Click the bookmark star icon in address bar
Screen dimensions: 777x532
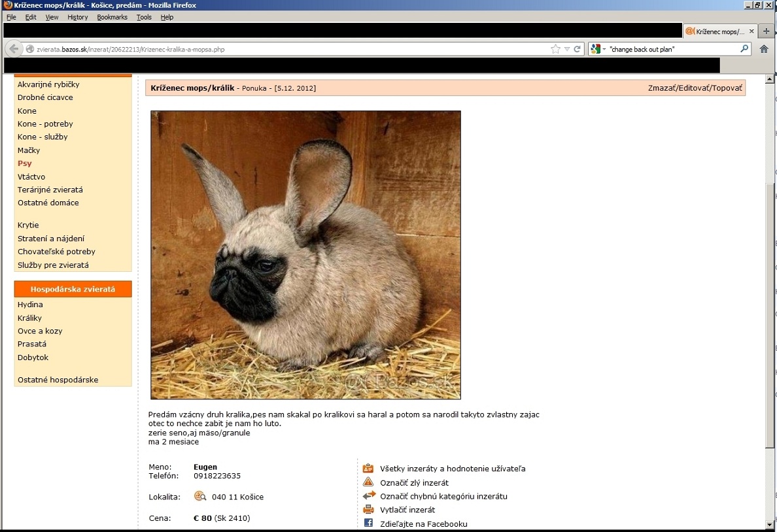(x=555, y=49)
